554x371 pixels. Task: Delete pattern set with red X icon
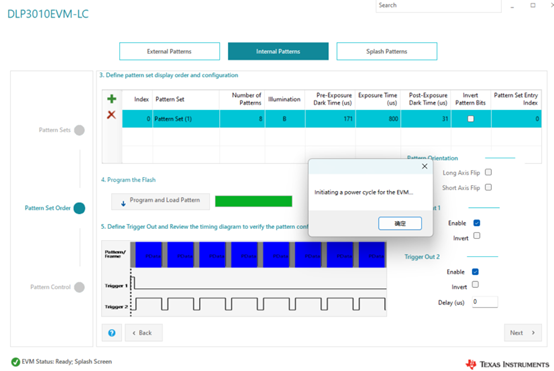(111, 114)
